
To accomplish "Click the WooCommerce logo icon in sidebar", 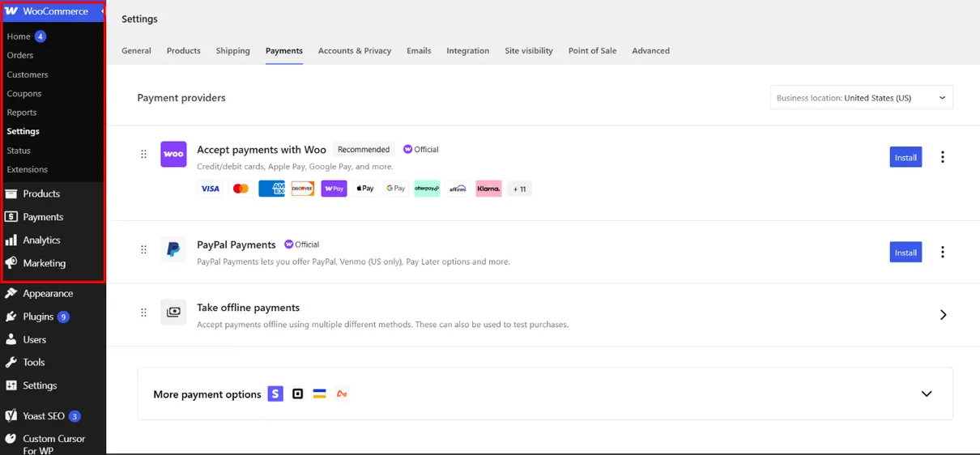I will pyautogui.click(x=11, y=11).
